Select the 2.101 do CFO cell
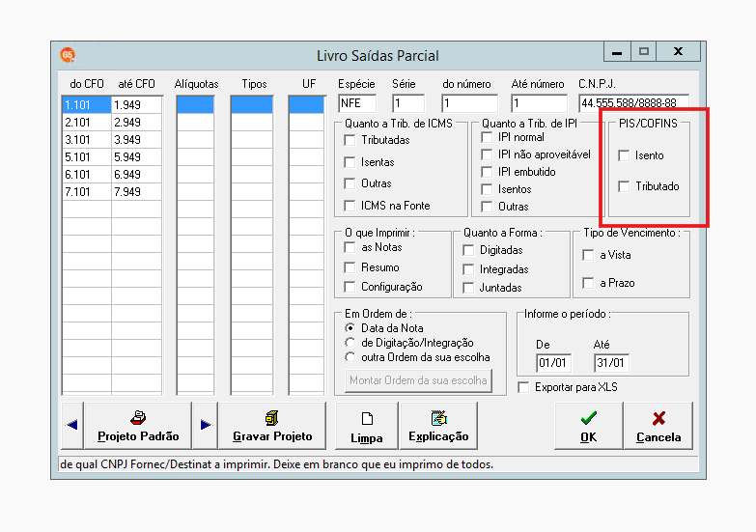Screen dimensions: 756x532 tap(87, 123)
